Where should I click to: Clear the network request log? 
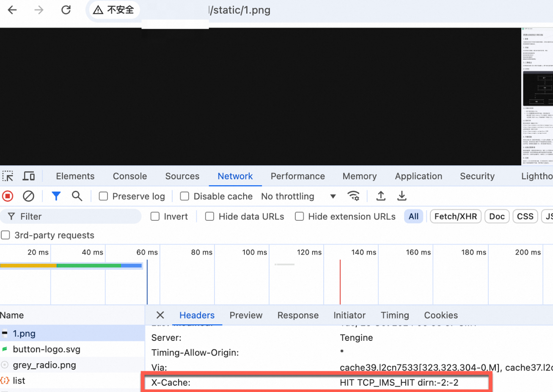pos(28,196)
